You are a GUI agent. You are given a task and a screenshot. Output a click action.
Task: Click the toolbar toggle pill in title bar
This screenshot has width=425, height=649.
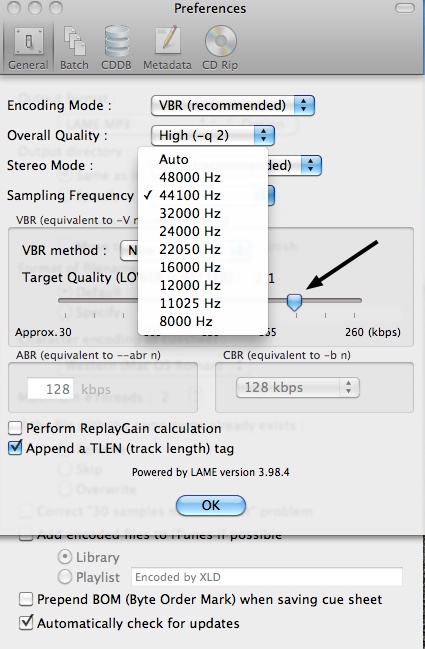404,8
